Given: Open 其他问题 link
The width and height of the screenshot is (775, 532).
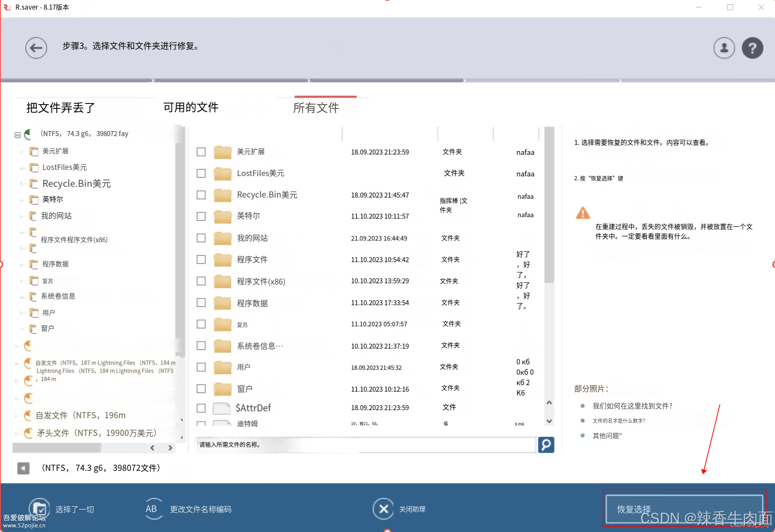Looking at the screenshot, I should pyautogui.click(x=607, y=436).
